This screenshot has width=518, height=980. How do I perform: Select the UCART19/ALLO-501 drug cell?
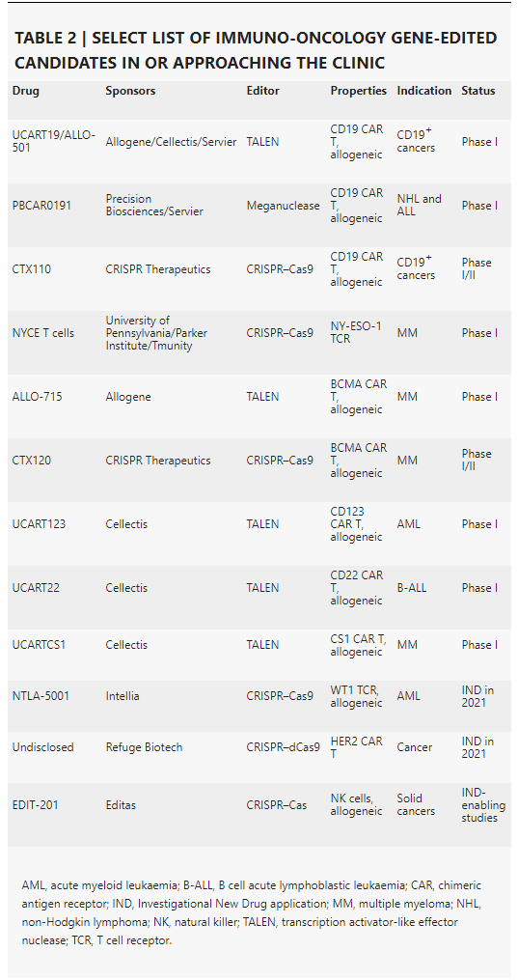coord(54,142)
